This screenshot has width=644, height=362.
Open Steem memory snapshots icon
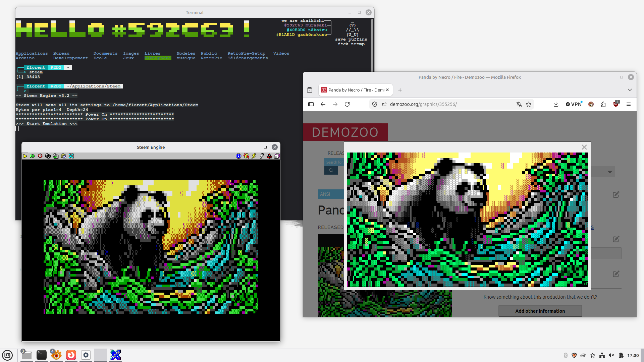coord(48,156)
